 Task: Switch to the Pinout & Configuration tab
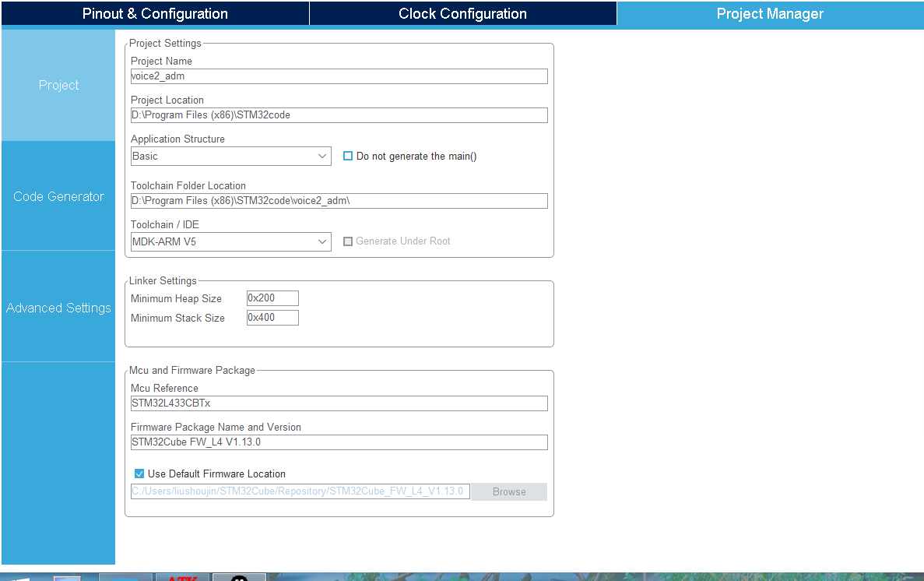[155, 13]
